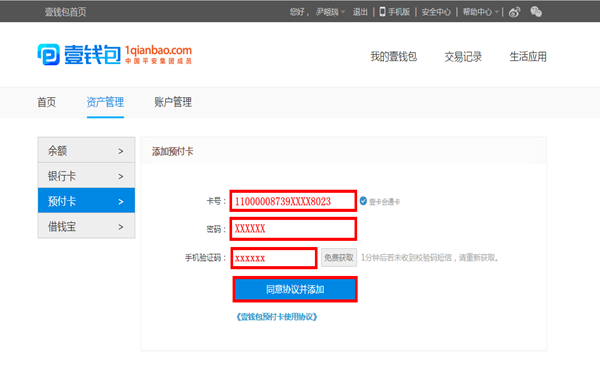Click the 免费获取 verification code button
This screenshot has width=600, height=369.
point(339,258)
